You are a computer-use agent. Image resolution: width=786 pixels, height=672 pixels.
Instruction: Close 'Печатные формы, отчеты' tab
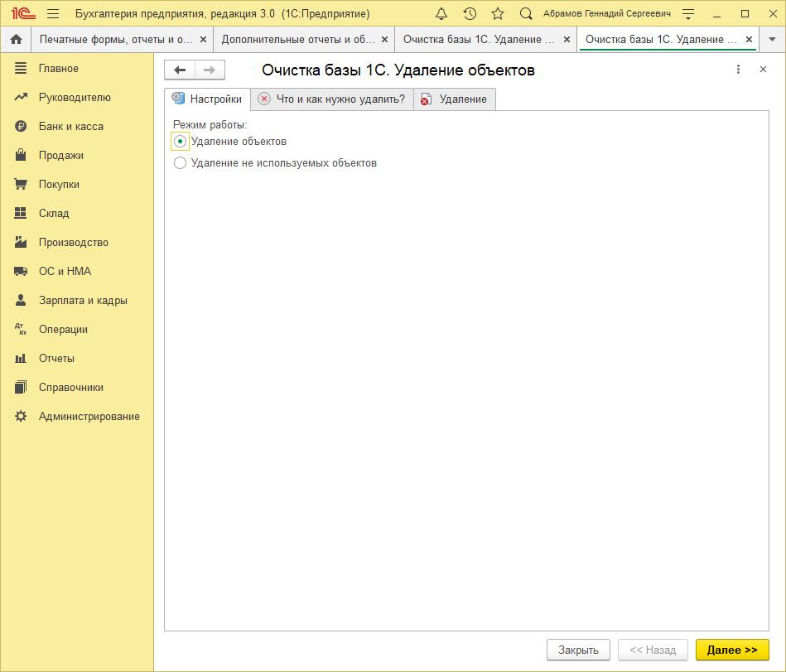tap(203, 40)
